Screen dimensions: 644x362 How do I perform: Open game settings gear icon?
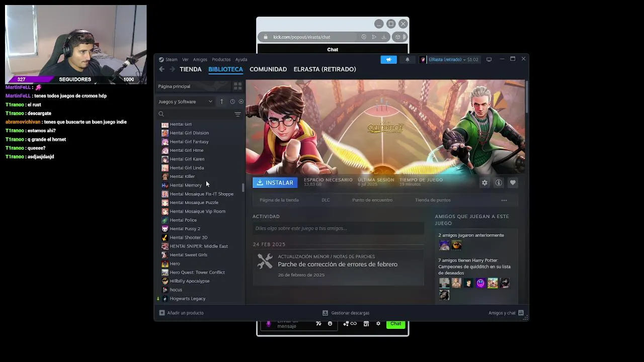[485, 183]
